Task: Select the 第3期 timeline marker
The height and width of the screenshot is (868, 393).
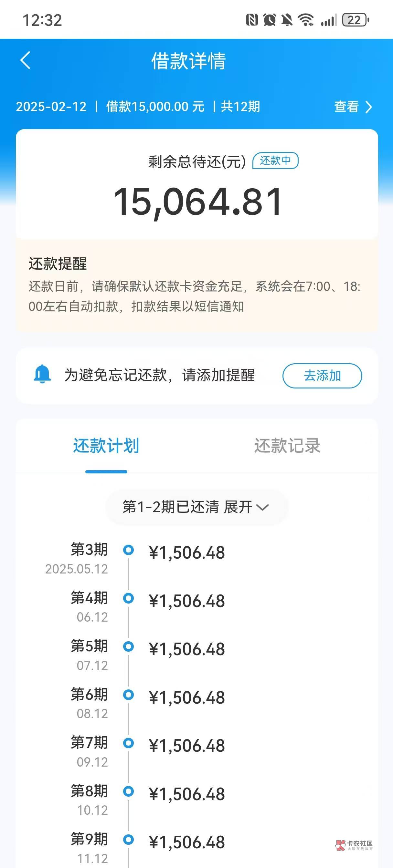Action: tap(128, 550)
